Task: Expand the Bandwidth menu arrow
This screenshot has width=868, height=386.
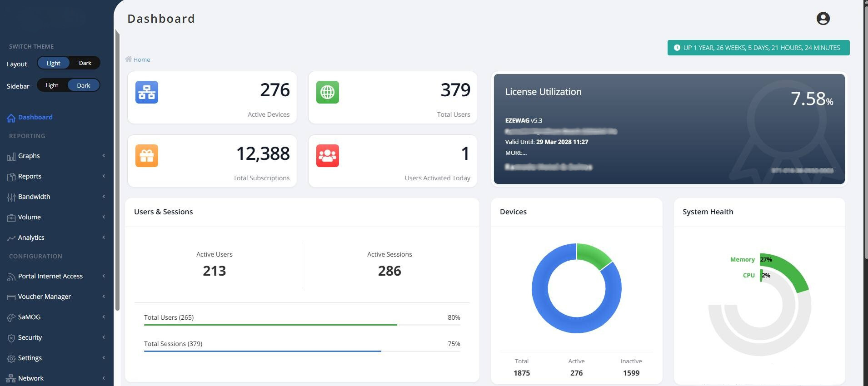Action: coord(104,197)
